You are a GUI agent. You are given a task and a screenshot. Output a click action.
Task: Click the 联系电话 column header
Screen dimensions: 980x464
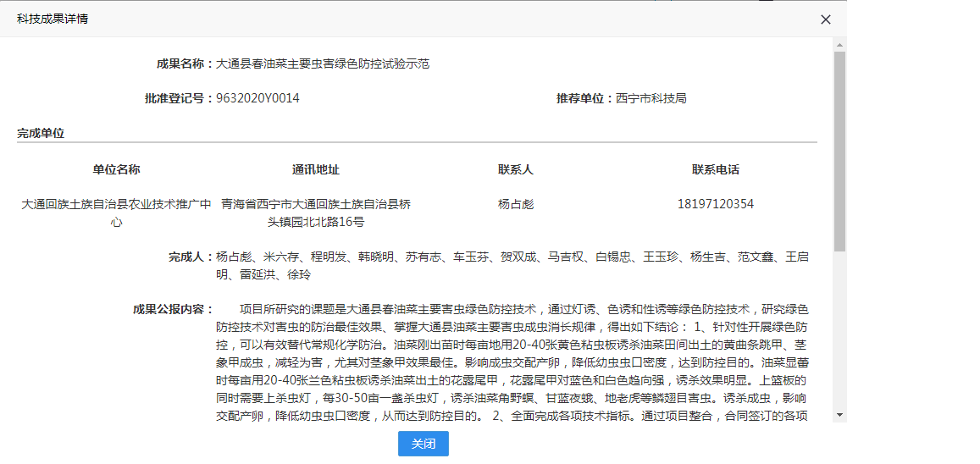click(x=716, y=169)
